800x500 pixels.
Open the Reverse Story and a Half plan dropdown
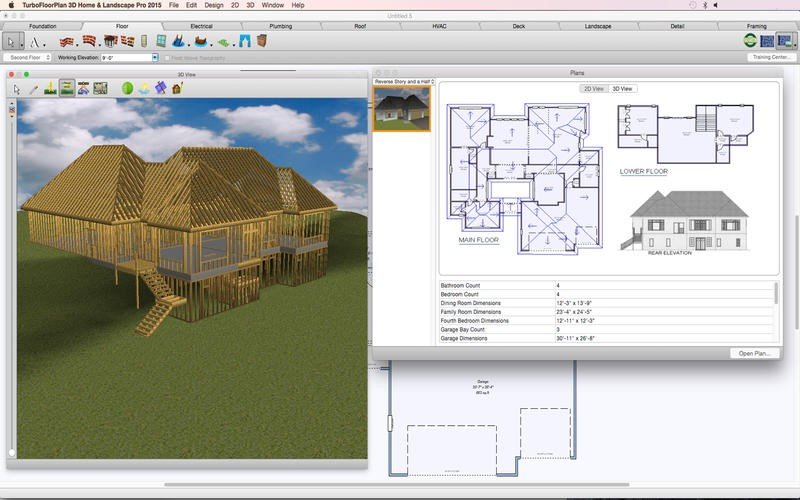(404, 82)
